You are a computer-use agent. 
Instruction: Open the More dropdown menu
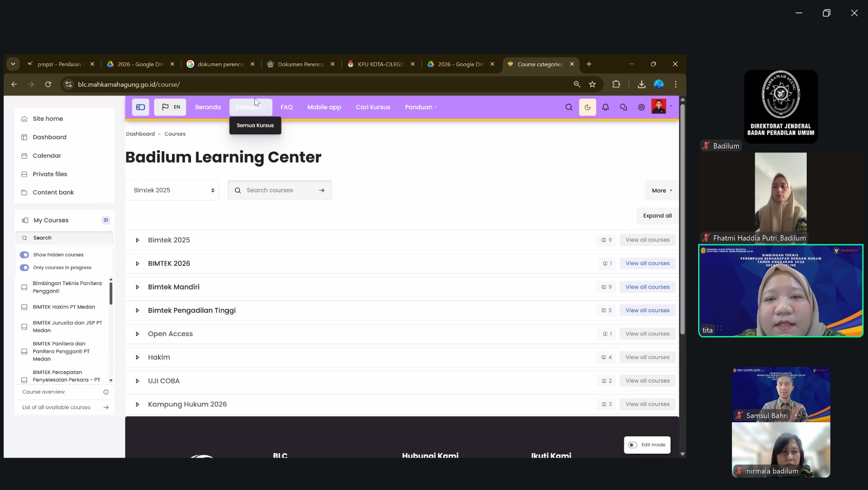661,191
